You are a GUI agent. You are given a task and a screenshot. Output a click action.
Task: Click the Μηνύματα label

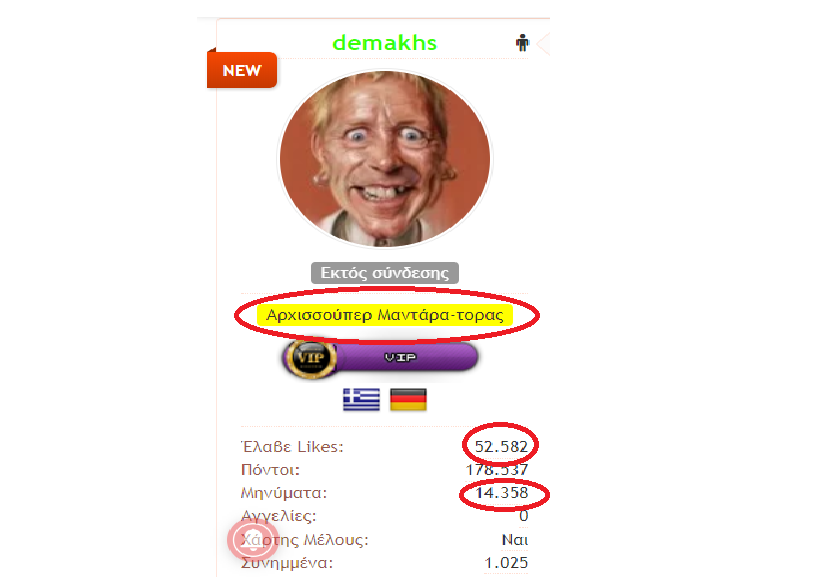pos(284,492)
